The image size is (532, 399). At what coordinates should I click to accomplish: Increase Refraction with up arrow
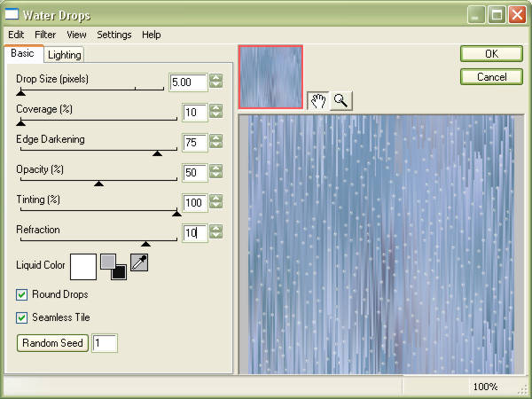coord(216,228)
